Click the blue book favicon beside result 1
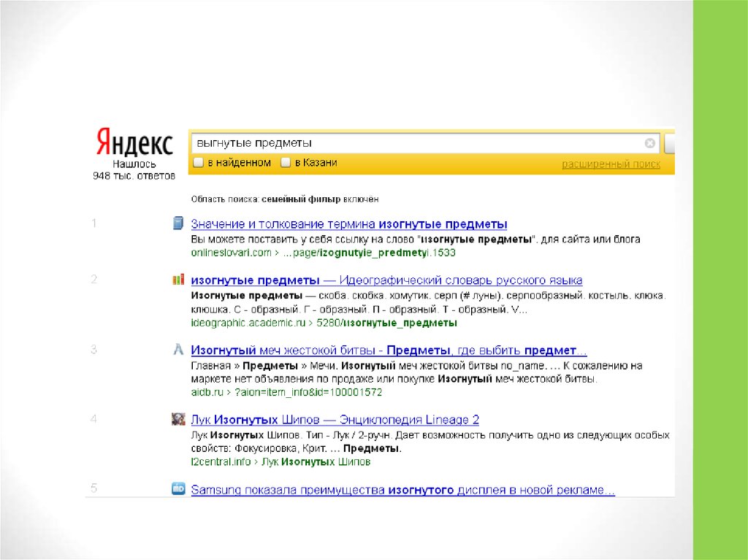The image size is (748, 560). tap(178, 223)
